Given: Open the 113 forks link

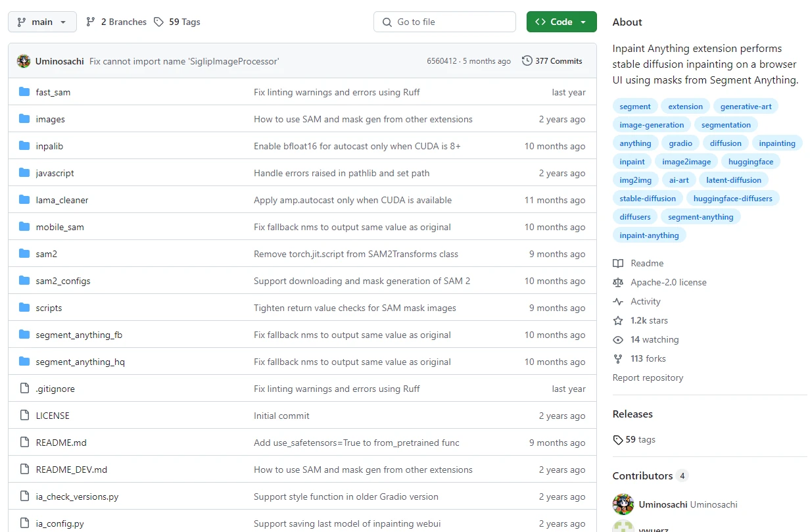Looking at the screenshot, I should (x=648, y=358).
